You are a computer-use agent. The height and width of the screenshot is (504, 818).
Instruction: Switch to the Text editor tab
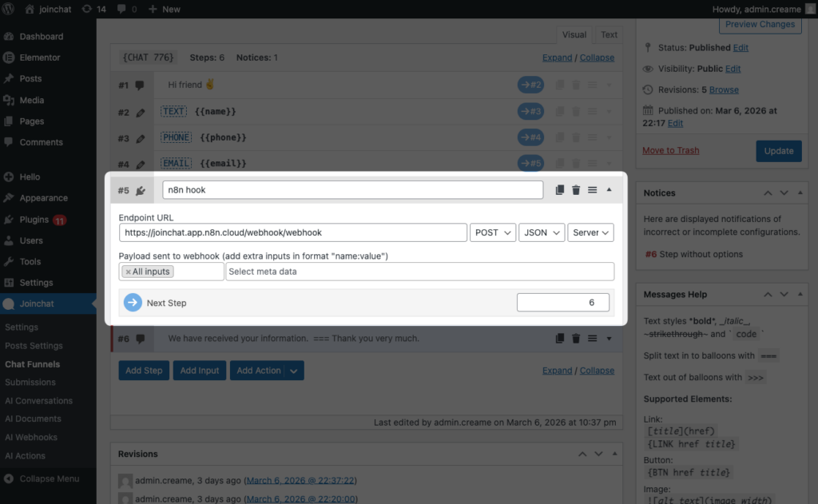pyautogui.click(x=609, y=34)
